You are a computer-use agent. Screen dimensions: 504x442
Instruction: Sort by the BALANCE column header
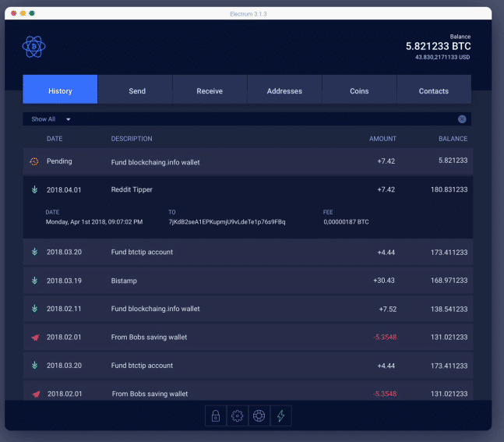453,139
